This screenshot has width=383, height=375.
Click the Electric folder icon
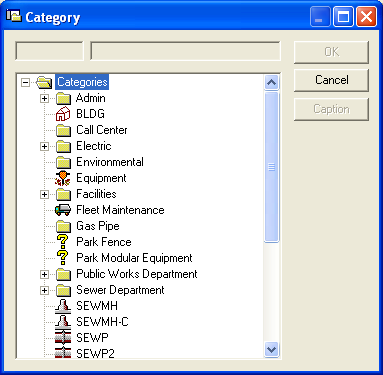click(63, 146)
